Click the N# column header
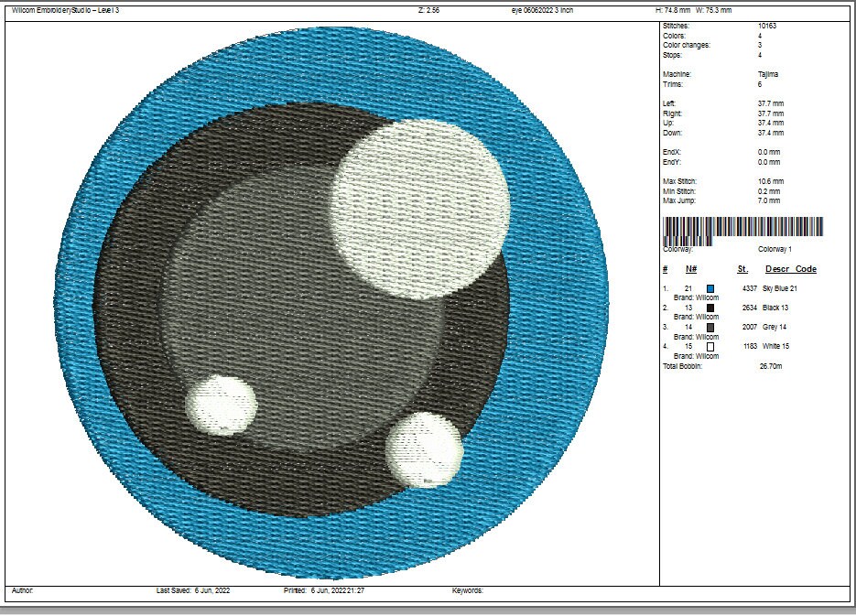The width and height of the screenshot is (856, 616). [x=691, y=269]
